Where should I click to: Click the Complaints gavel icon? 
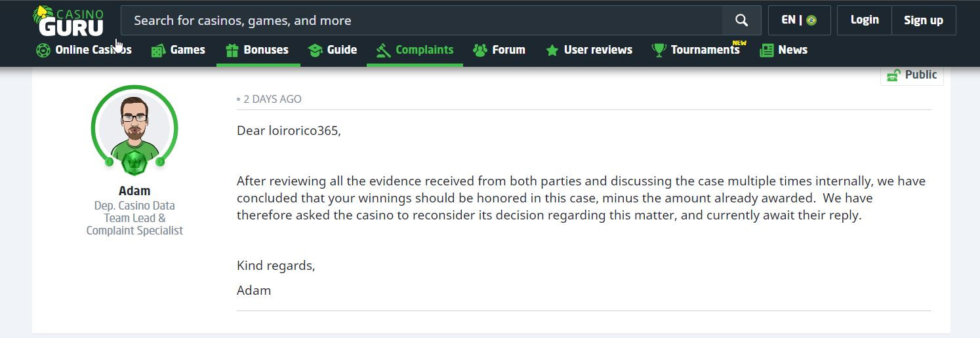[x=384, y=50]
